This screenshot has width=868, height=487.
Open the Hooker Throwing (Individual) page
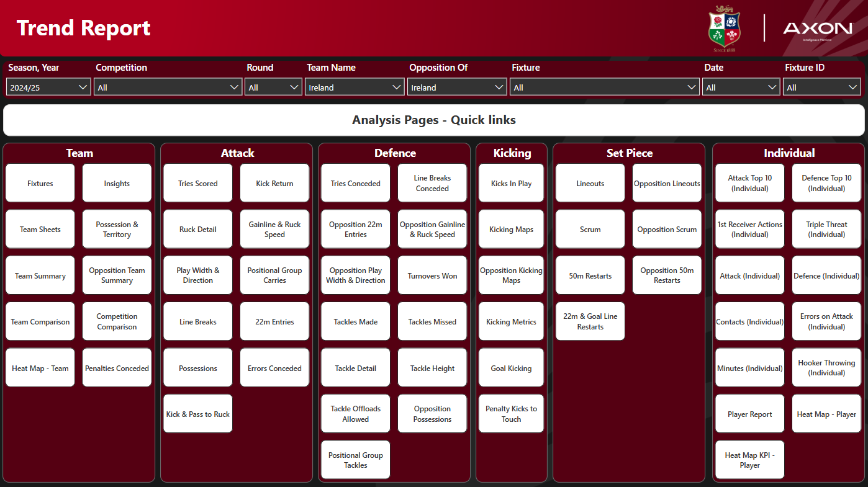pos(826,367)
